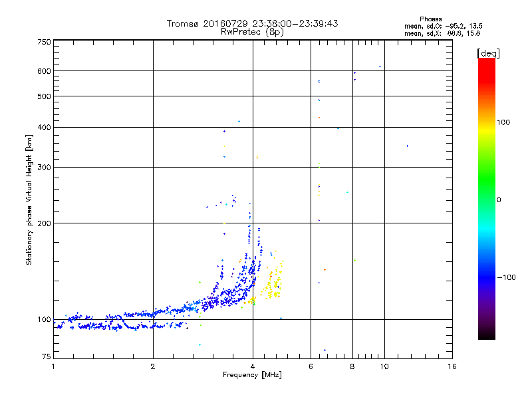This screenshot has width=532, height=399.
Task: Select the 'mean, sd,O: -95.2, 13.5' line
Action: [x=443, y=26]
